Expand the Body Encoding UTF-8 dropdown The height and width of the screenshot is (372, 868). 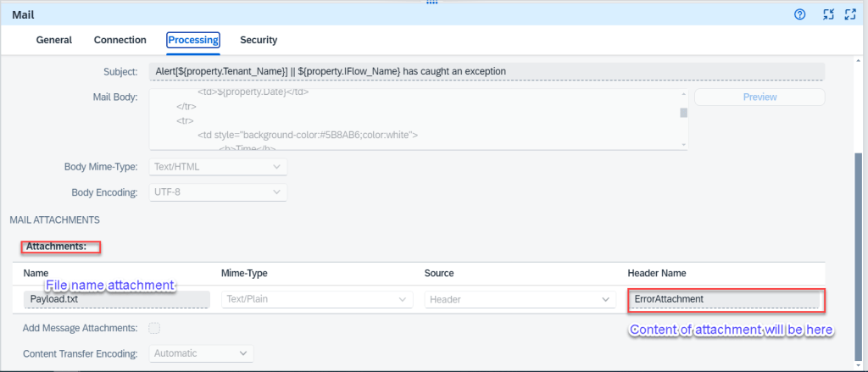pos(218,192)
